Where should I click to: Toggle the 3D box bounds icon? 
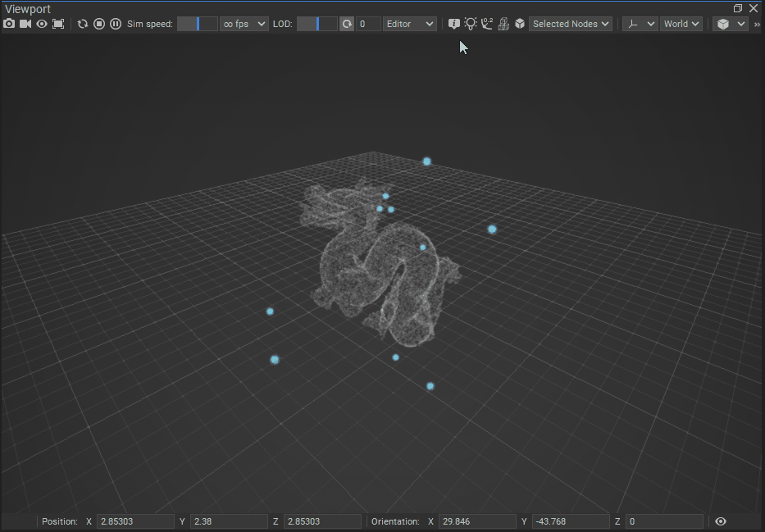coord(520,24)
